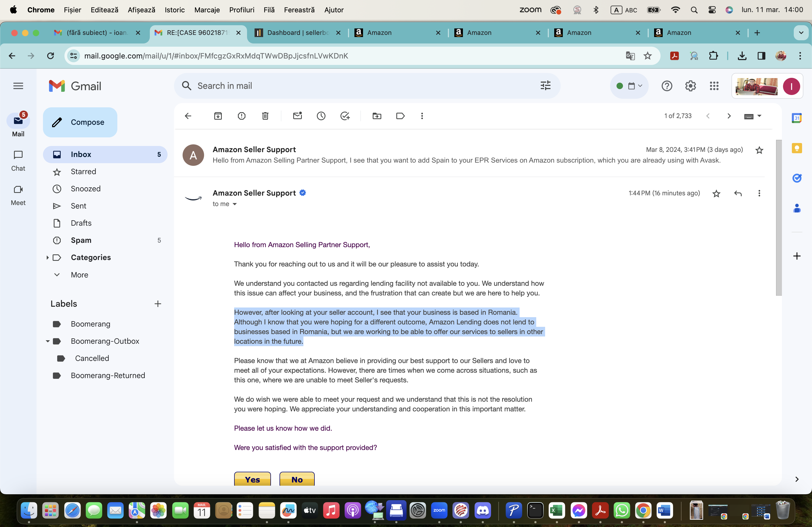This screenshot has height=527, width=812.
Task: Go back to the inbox list arrow
Action: tap(188, 116)
